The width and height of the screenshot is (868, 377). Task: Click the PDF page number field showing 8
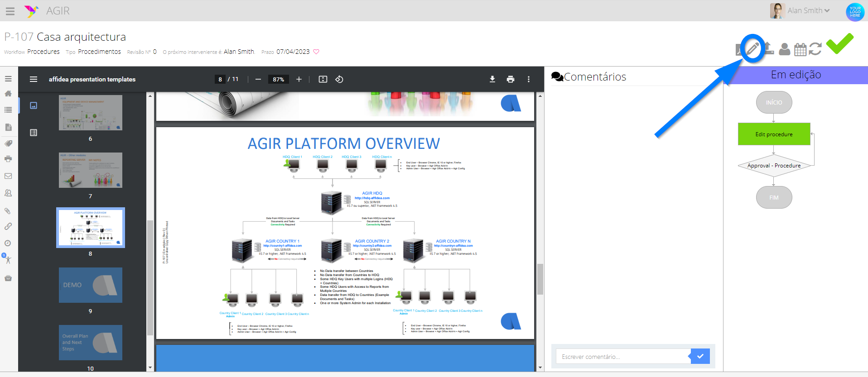point(220,79)
